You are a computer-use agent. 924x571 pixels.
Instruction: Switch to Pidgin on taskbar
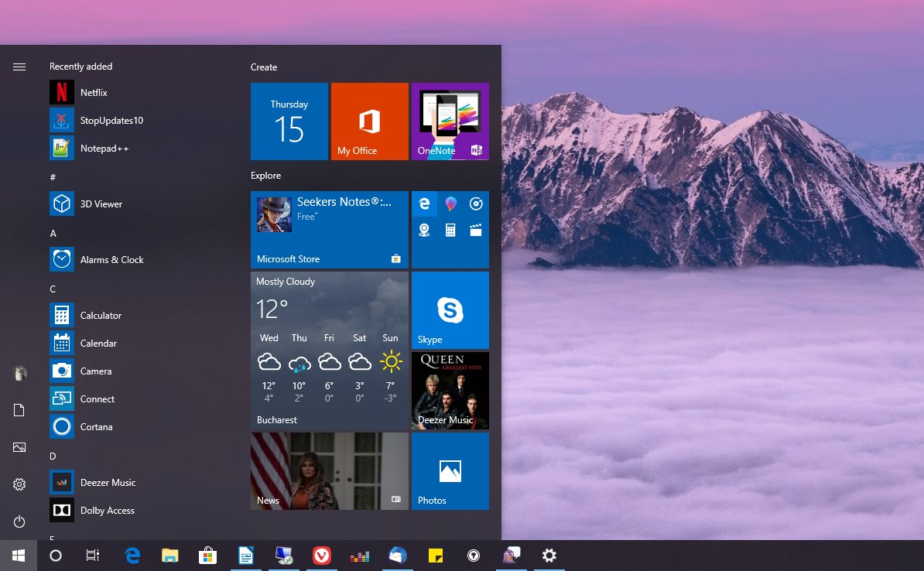pos(512,556)
